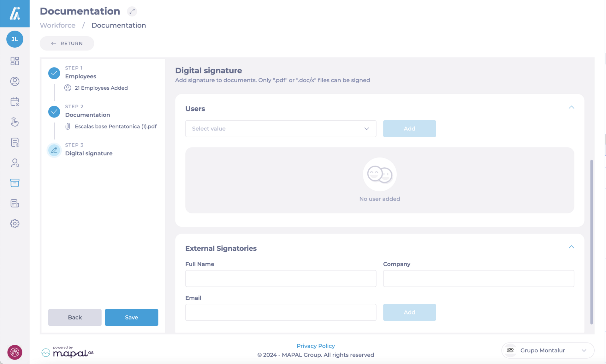Viewport: 606px width, 364px height.
Task: Click the Step 2 Documentation checkmark circle
Action: 54,112
